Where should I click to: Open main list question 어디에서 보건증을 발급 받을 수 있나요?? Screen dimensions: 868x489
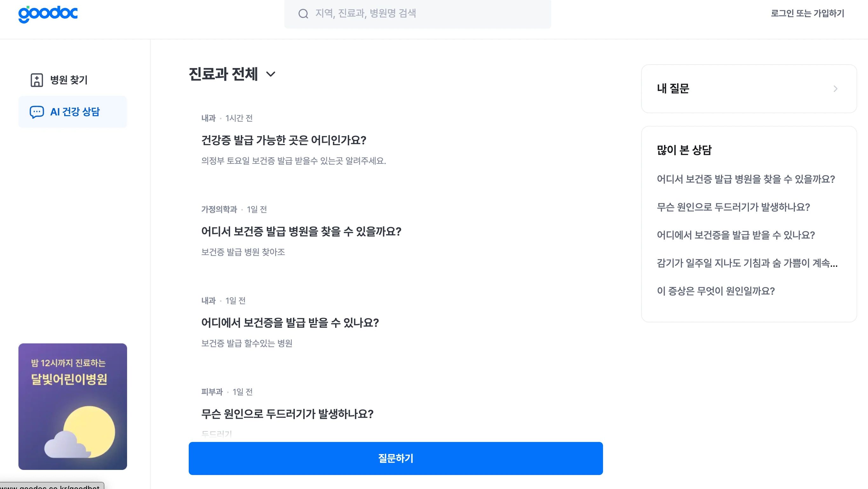pyautogui.click(x=290, y=323)
